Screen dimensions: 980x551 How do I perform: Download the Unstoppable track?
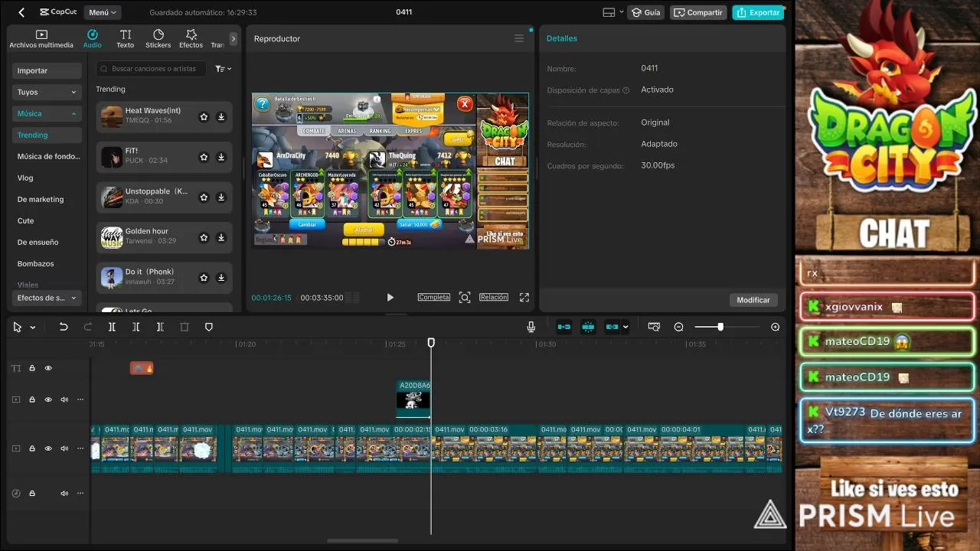221,197
